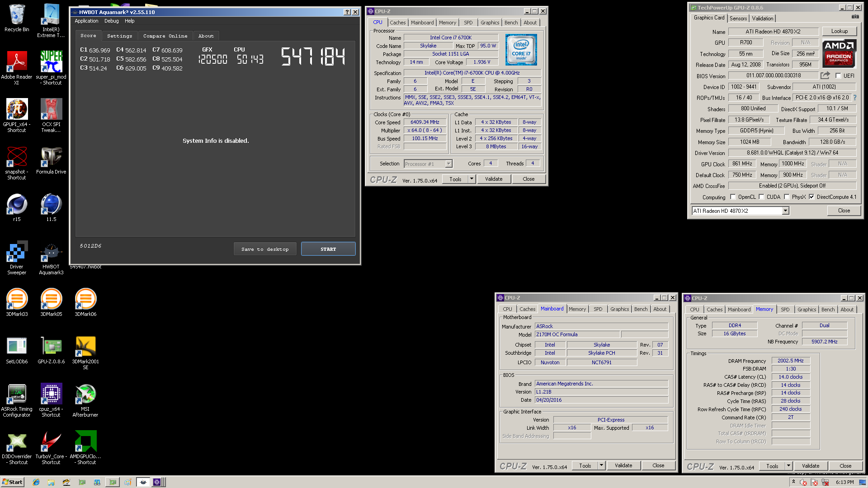Image resolution: width=868 pixels, height=488 pixels.
Task: Open the super_pi_mod shortcut icon
Action: [x=51, y=68]
